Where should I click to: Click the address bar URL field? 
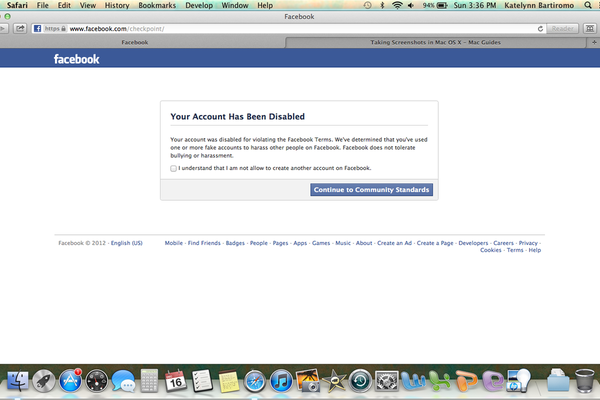(x=291, y=29)
